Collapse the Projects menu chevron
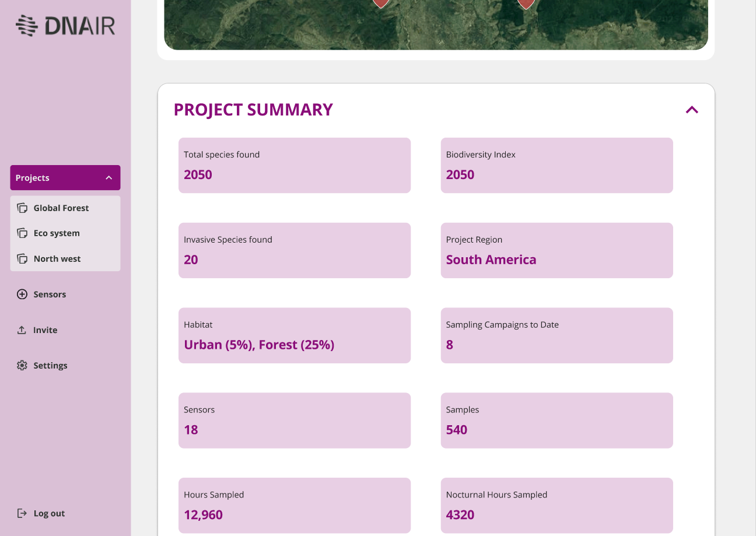 (x=108, y=178)
